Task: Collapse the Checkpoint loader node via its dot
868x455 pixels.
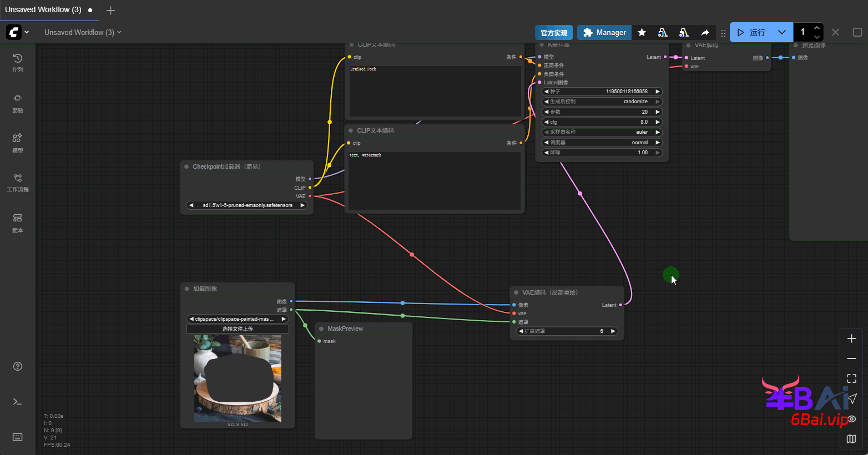Action: click(186, 166)
